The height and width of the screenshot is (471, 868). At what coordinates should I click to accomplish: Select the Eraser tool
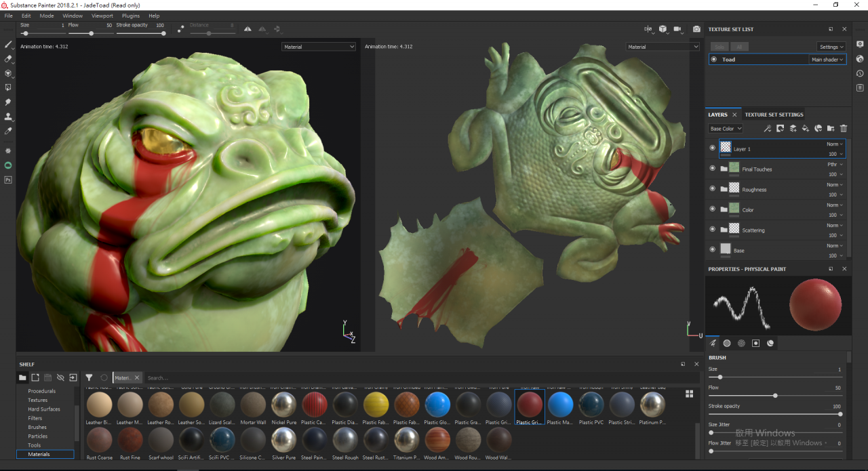(8, 59)
